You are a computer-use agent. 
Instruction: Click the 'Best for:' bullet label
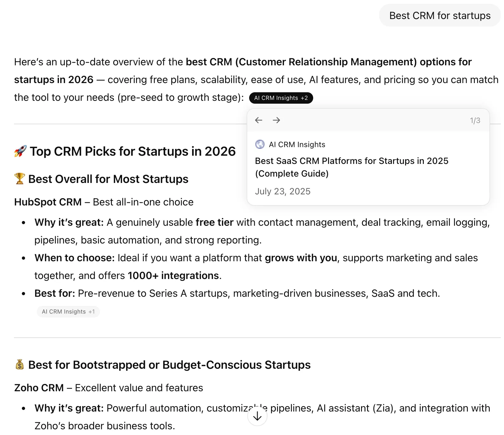coord(55,293)
